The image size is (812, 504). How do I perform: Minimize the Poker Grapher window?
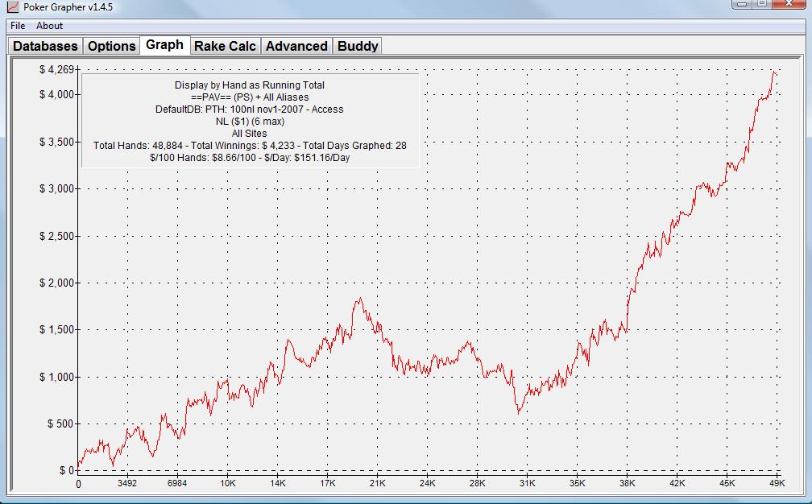pos(743,5)
